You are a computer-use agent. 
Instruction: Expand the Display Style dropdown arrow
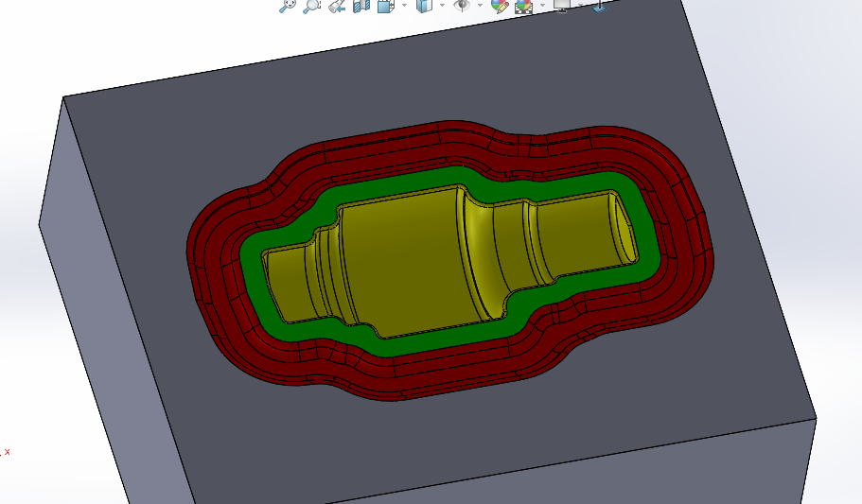(441, 6)
